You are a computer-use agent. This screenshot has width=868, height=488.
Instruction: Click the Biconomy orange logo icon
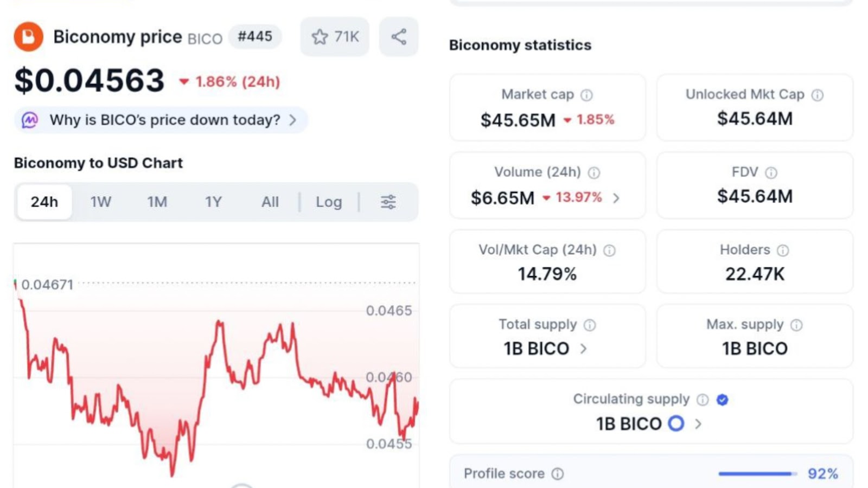tap(28, 37)
